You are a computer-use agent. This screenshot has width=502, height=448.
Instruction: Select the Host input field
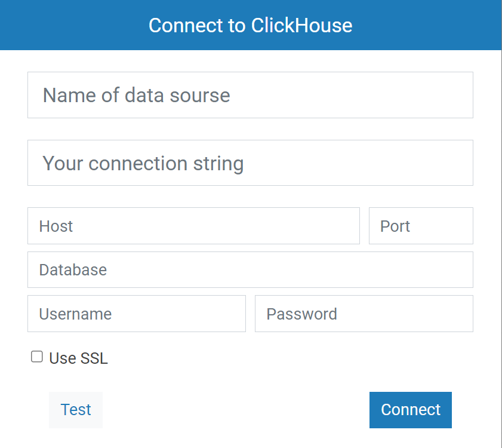pyautogui.click(x=193, y=226)
